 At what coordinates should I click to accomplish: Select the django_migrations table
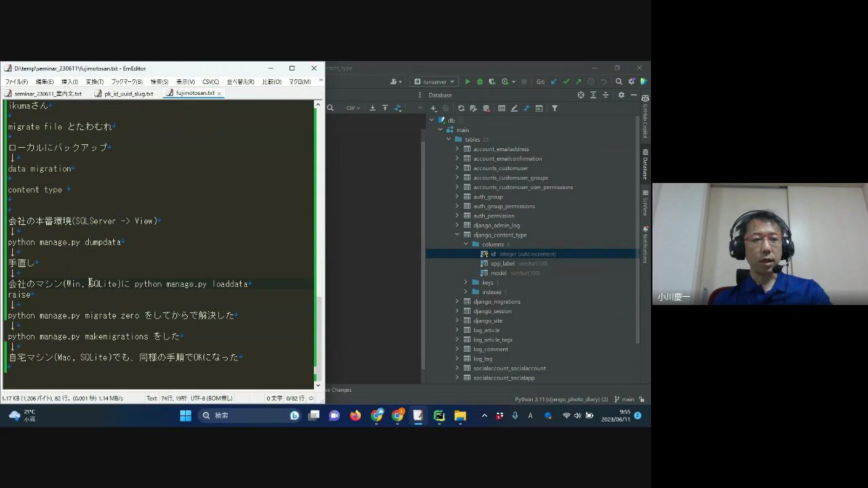click(x=496, y=302)
